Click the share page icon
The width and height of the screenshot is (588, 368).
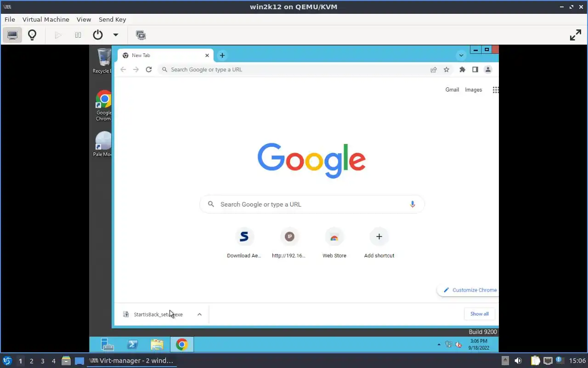point(433,69)
